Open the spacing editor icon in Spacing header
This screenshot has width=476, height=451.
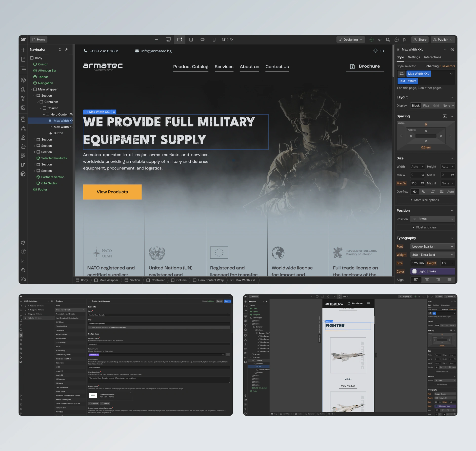tap(445, 116)
